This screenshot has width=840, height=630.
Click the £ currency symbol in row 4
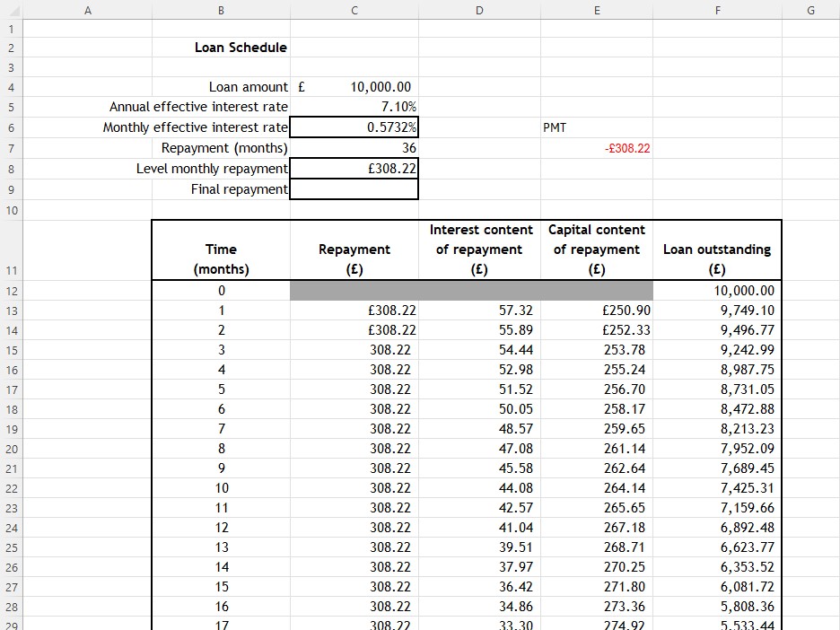pos(302,87)
